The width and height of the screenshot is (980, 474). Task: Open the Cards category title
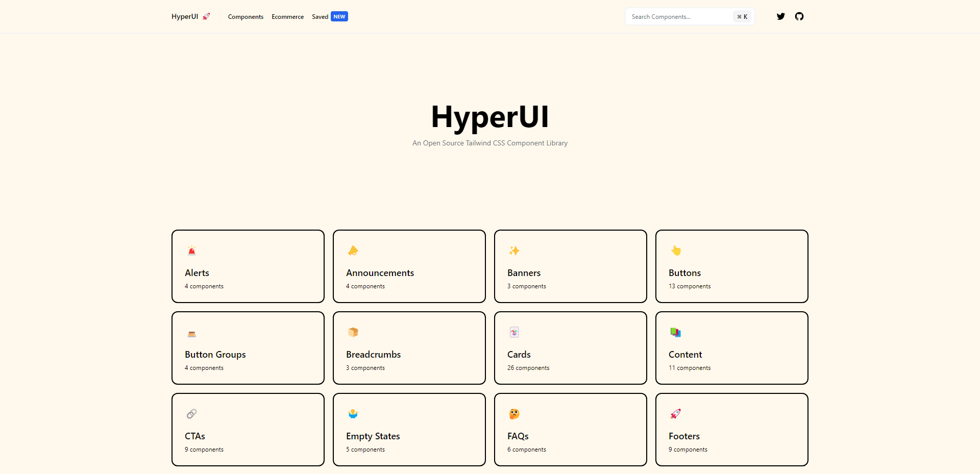(519, 355)
